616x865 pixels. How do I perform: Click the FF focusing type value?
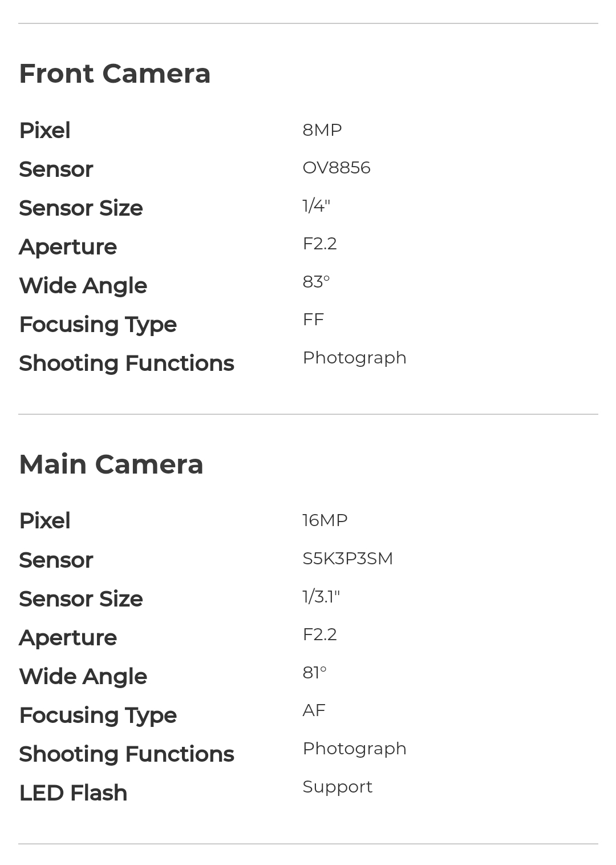pos(313,320)
